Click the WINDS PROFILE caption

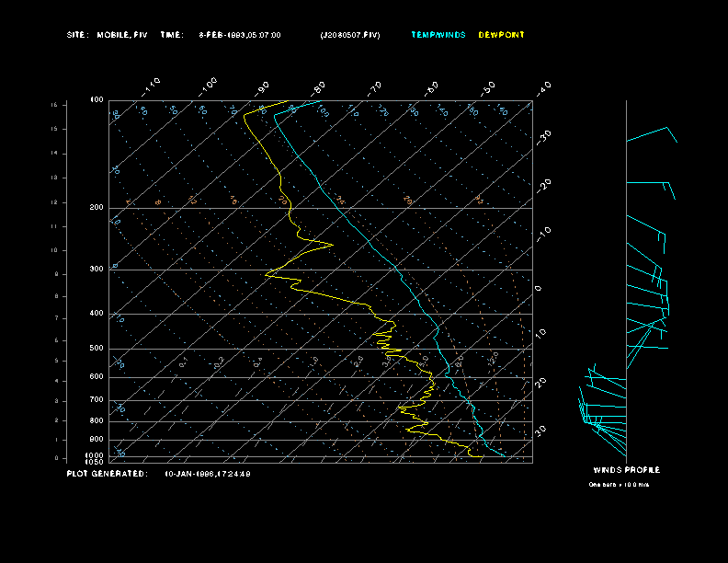tap(626, 470)
